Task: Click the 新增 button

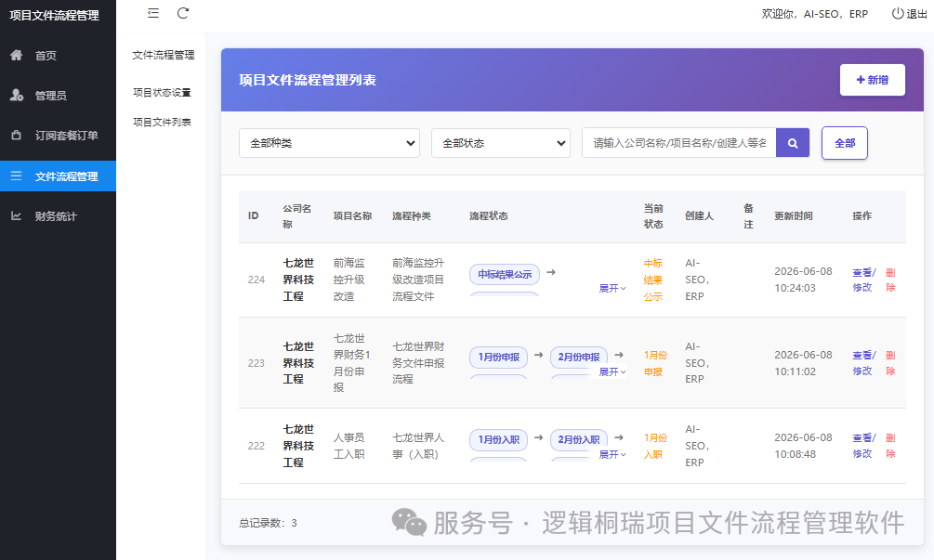Action: [x=872, y=80]
